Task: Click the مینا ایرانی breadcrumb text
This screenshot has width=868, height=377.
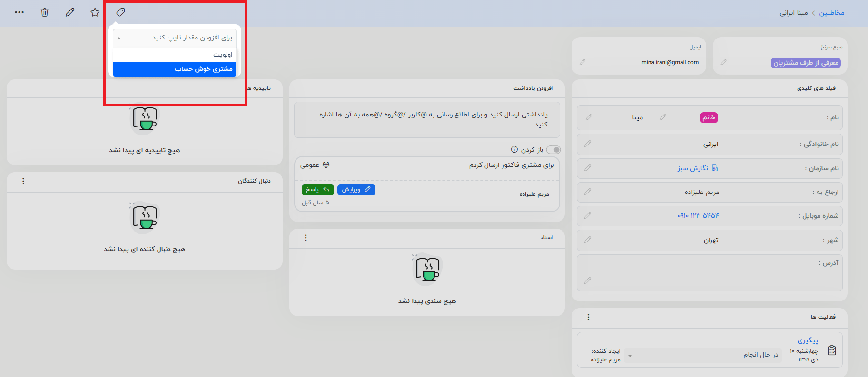Action: click(794, 13)
